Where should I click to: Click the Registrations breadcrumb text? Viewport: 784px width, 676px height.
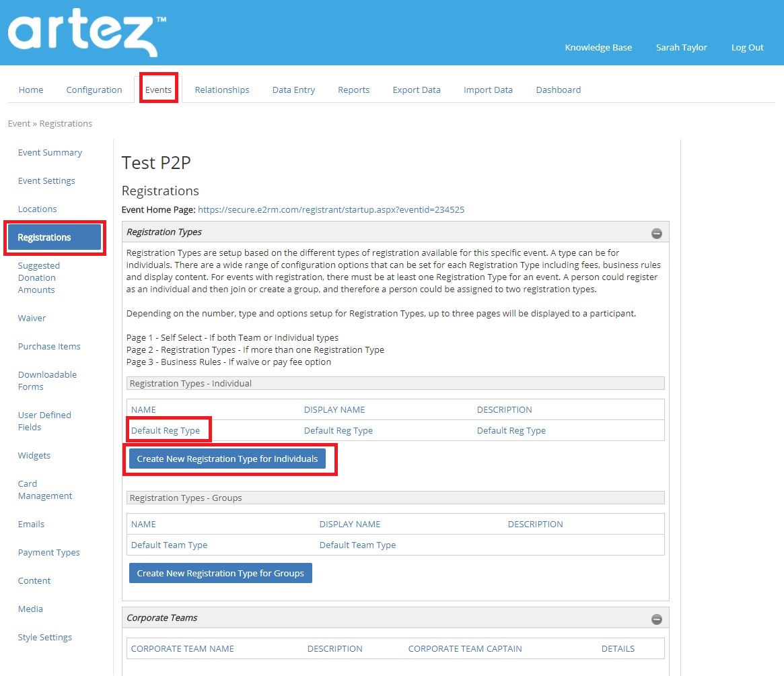tap(66, 124)
